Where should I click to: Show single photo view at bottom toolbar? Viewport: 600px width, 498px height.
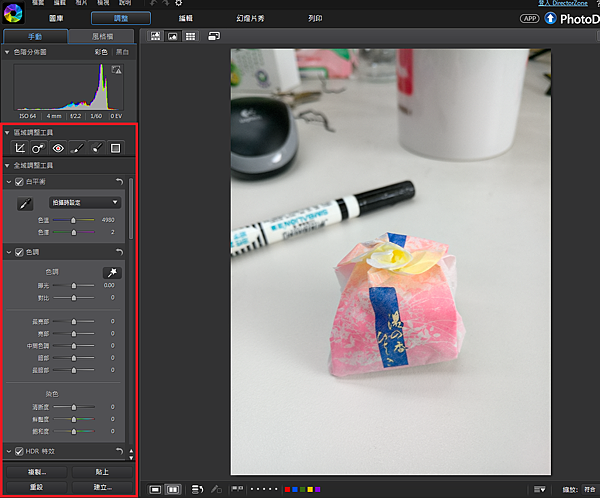coord(155,490)
